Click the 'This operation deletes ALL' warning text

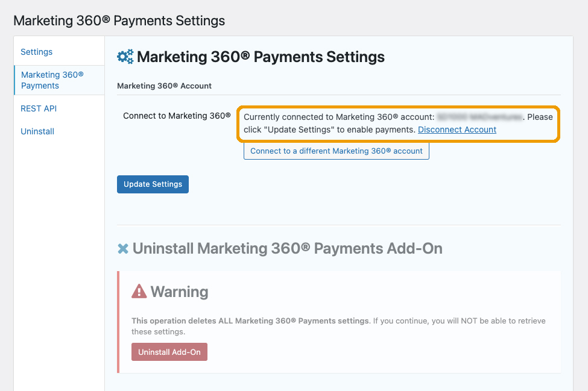[x=338, y=326]
